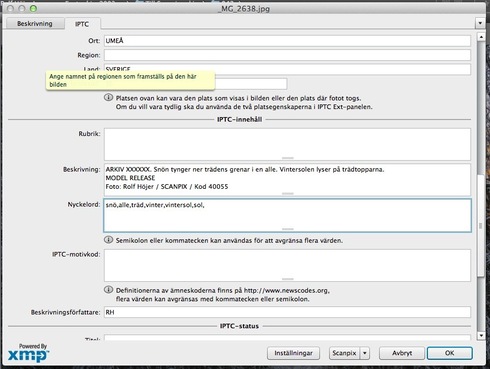Click the resize grip of Beskrivning field
Viewport: 490px width, 369px height.
[288, 193]
